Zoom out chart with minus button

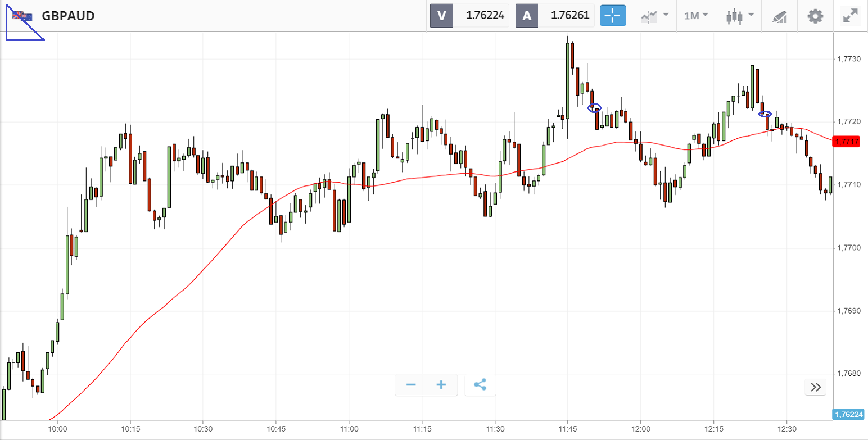pyautogui.click(x=411, y=385)
